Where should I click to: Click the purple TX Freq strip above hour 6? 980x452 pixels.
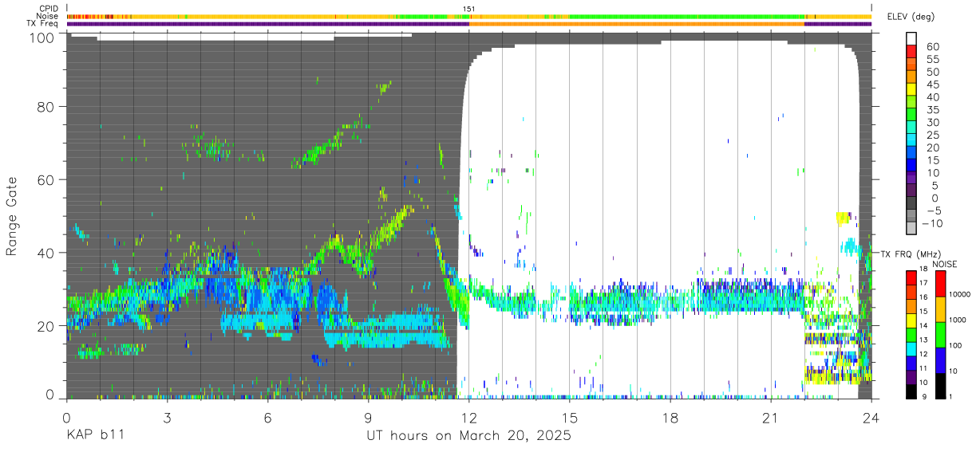tap(267, 24)
